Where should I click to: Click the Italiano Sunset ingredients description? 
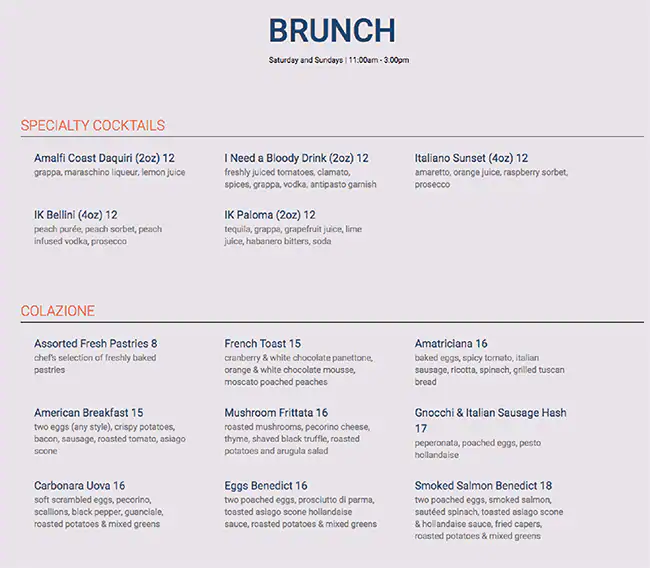[491, 178]
